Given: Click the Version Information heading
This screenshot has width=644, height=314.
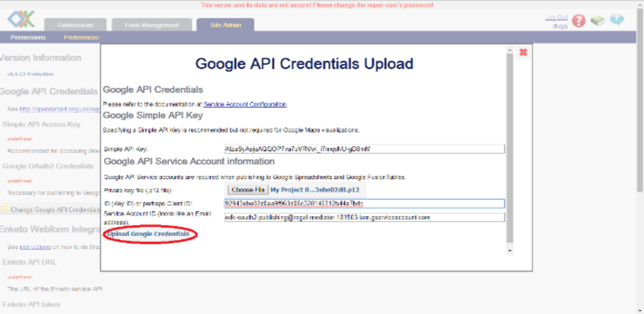Looking at the screenshot, I should pyautogui.click(x=41, y=58).
